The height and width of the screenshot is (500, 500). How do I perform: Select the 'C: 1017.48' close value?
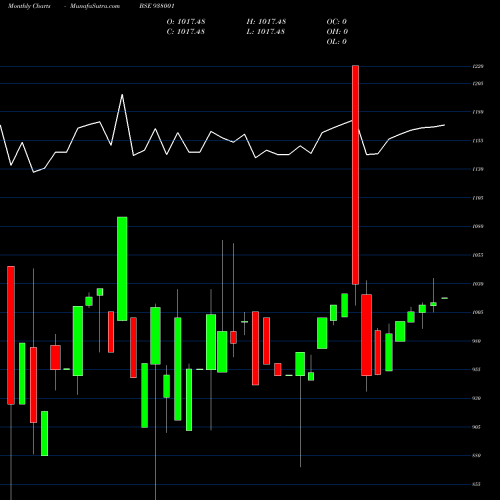coord(186,32)
